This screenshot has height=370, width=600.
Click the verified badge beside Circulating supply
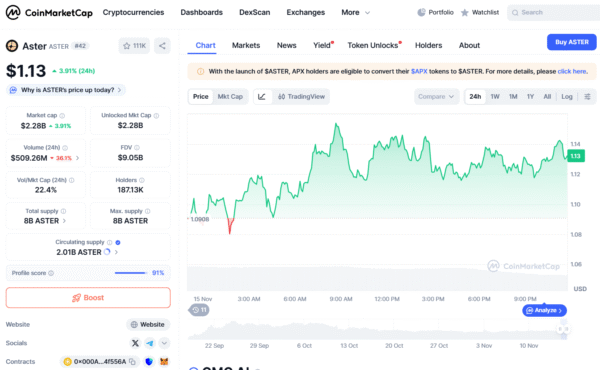(x=118, y=243)
